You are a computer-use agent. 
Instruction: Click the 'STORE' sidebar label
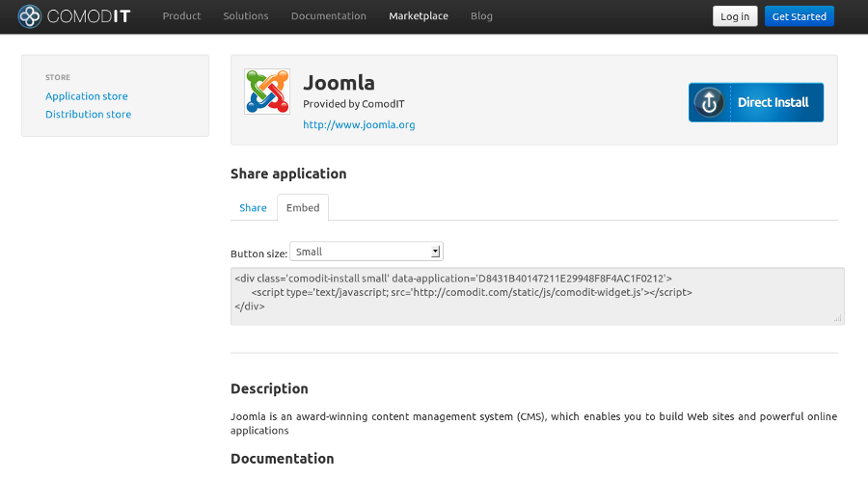click(x=58, y=77)
